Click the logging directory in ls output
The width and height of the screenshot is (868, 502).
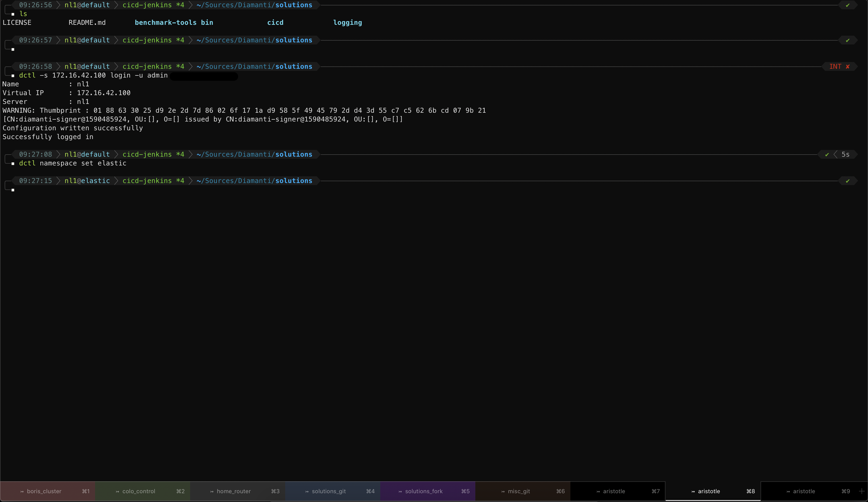(x=347, y=23)
